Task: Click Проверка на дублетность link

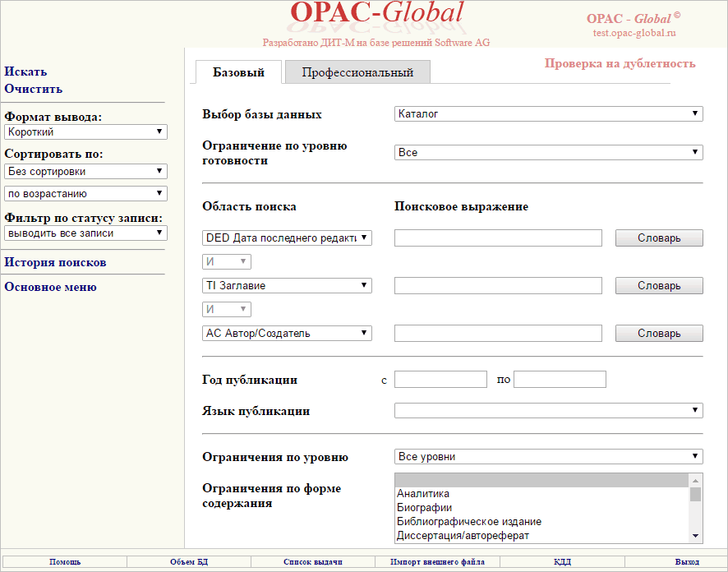Action: [620, 63]
